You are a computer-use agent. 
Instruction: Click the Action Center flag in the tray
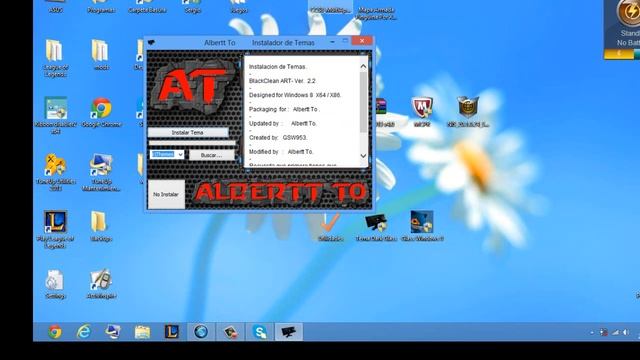point(604,333)
